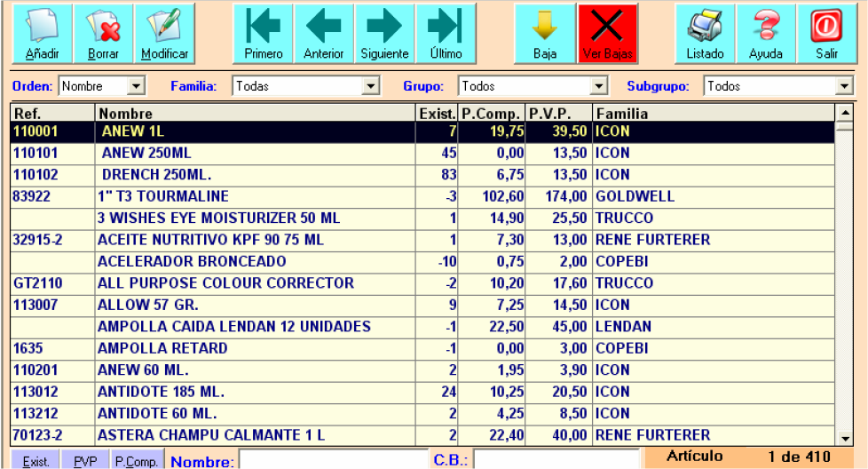This screenshot has height=469, width=868.
Task: Select the row ANEW 250ML
Action: pos(422,154)
